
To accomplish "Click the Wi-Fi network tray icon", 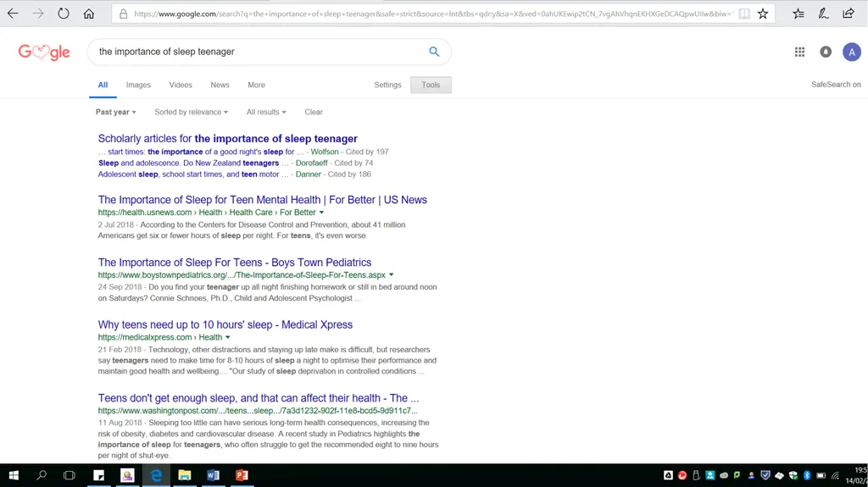I will [x=835, y=475].
